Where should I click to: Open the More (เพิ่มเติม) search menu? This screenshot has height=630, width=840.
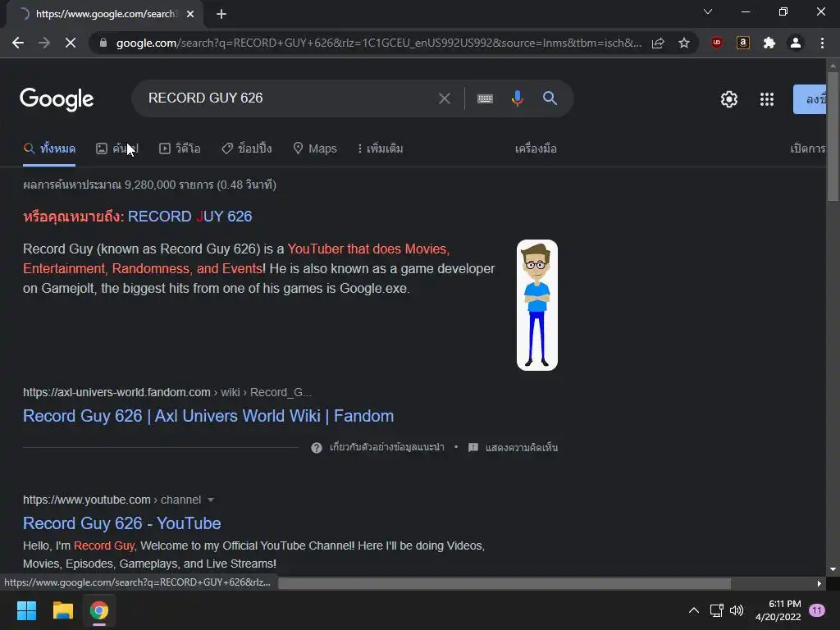click(381, 148)
